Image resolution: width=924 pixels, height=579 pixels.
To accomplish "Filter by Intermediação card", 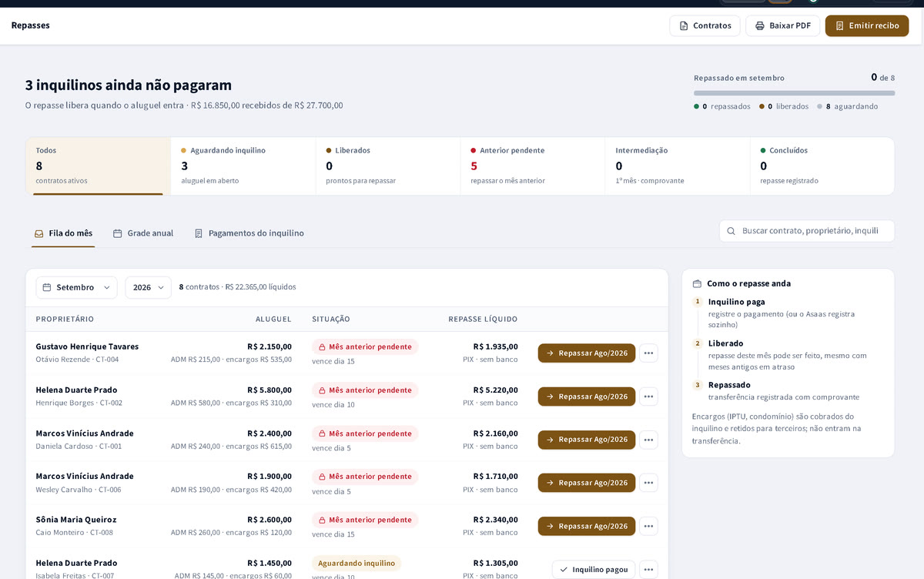I will 678,166.
